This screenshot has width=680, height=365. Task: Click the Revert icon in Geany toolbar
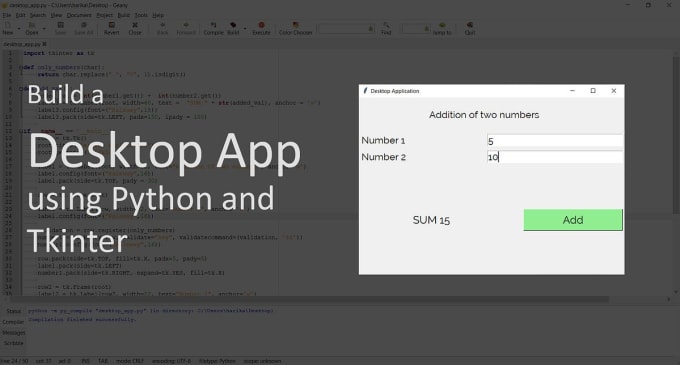(x=111, y=25)
